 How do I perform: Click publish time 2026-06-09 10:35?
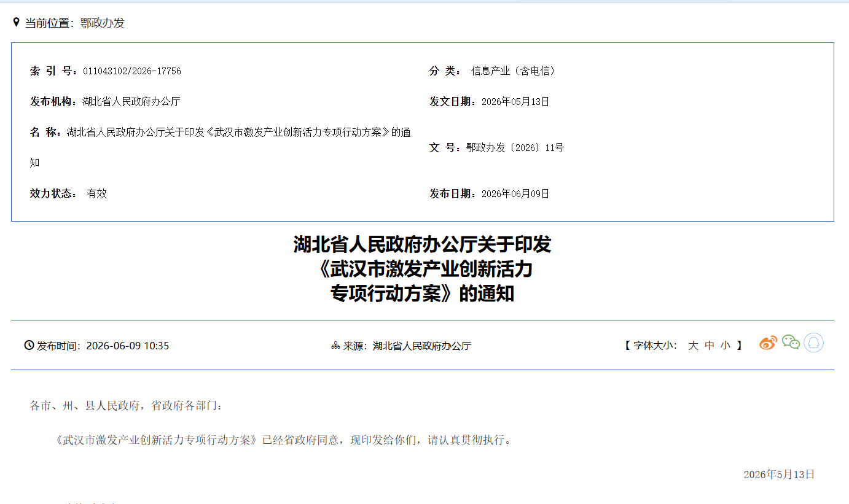[x=127, y=346]
